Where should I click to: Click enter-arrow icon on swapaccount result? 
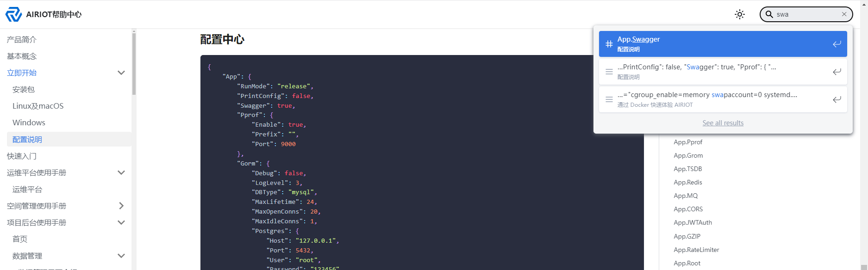click(837, 99)
